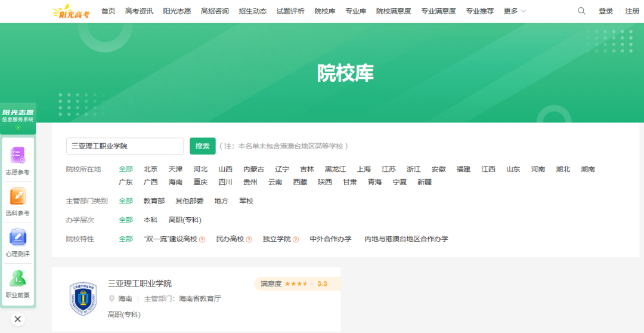Click 三亚理工职业学院 school emblem
This screenshot has height=333, width=644.
(x=83, y=299)
